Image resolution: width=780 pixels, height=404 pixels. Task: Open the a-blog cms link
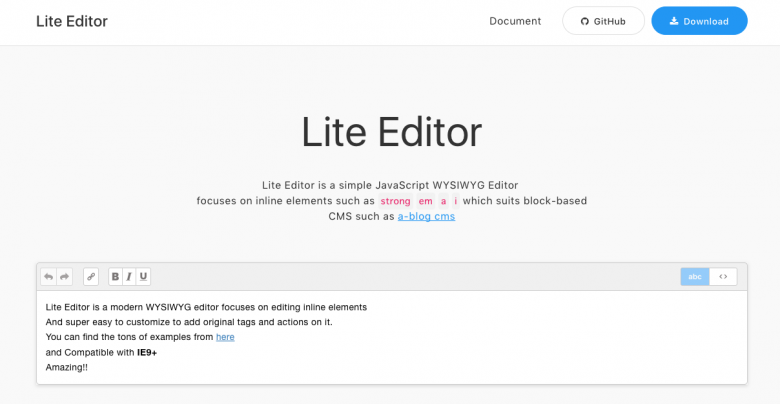pyautogui.click(x=426, y=216)
